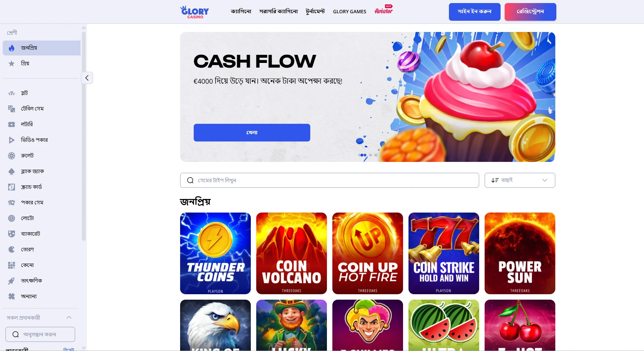Collapse the সকল প্রদানকারী providers section
Image resolution: width=644 pixels, height=351 pixels.
point(69,318)
